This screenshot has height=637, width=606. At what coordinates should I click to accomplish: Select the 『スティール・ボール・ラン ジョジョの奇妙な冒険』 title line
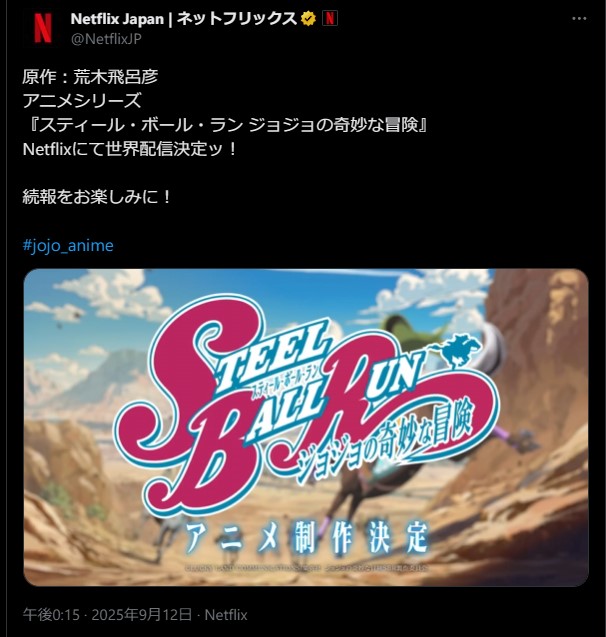click(x=226, y=125)
